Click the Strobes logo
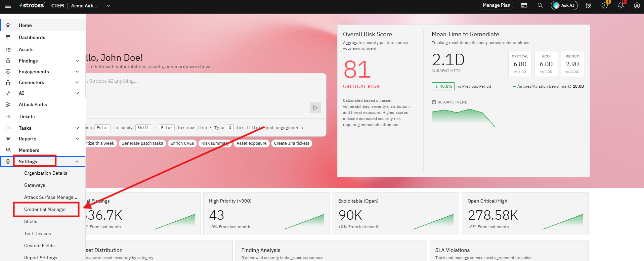644x261 pixels. coord(32,5)
